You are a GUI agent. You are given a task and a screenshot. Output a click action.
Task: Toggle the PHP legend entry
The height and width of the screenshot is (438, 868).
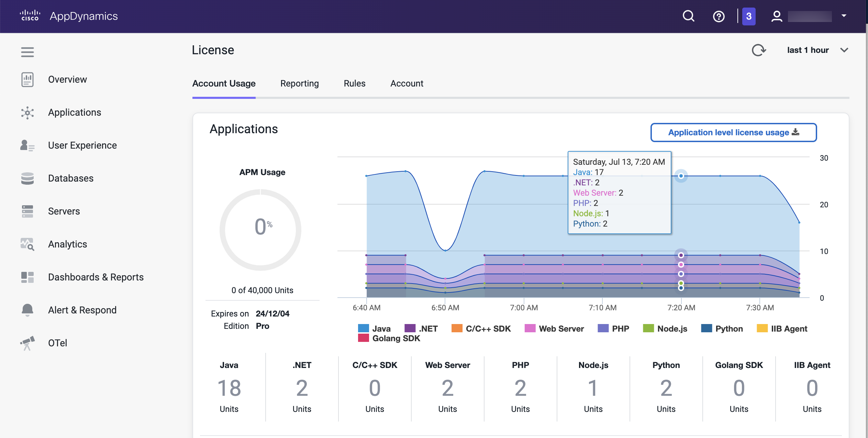point(613,328)
